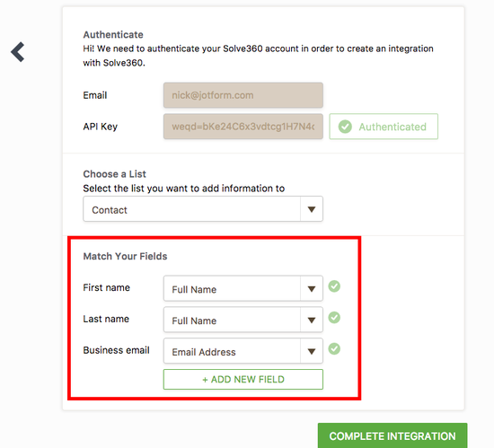Click the API Key input field
This screenshot has width=494, height=448.
243,127
